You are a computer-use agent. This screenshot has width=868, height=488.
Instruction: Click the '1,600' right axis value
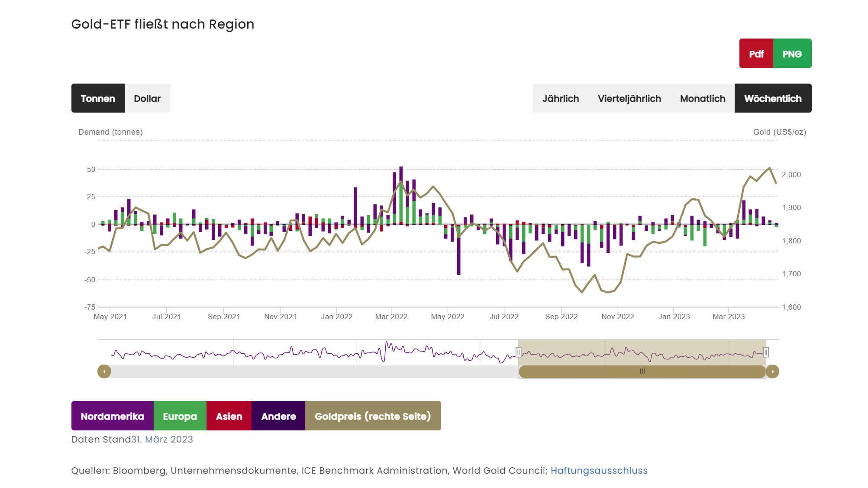[x=791, y=307]
